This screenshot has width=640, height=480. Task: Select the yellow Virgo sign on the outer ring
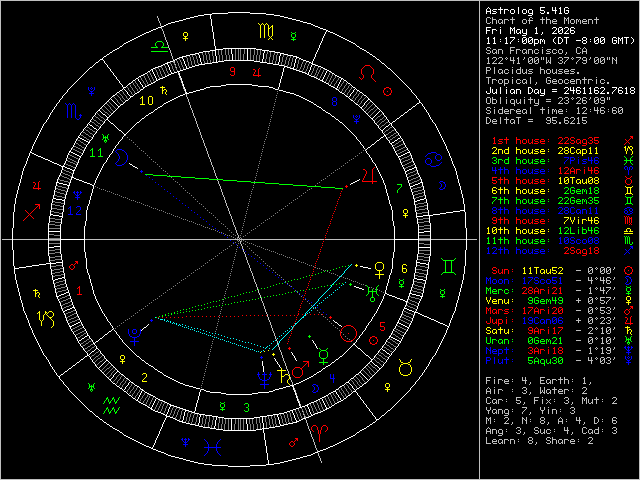point(266,32)
